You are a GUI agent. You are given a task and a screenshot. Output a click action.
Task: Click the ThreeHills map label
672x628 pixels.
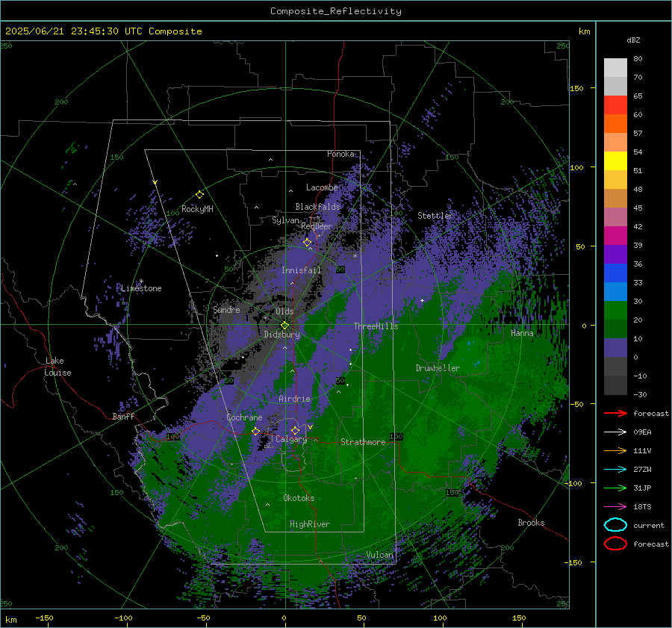click(x=376, y=326)
